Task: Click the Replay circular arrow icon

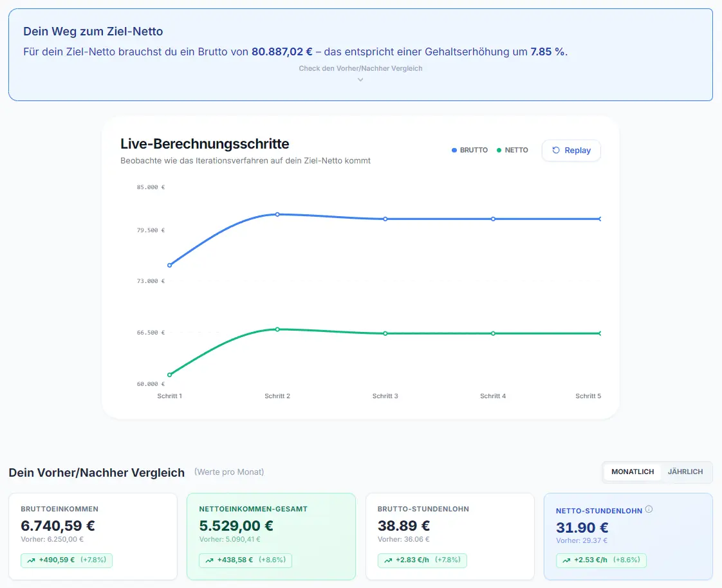Action: [556, 150]
